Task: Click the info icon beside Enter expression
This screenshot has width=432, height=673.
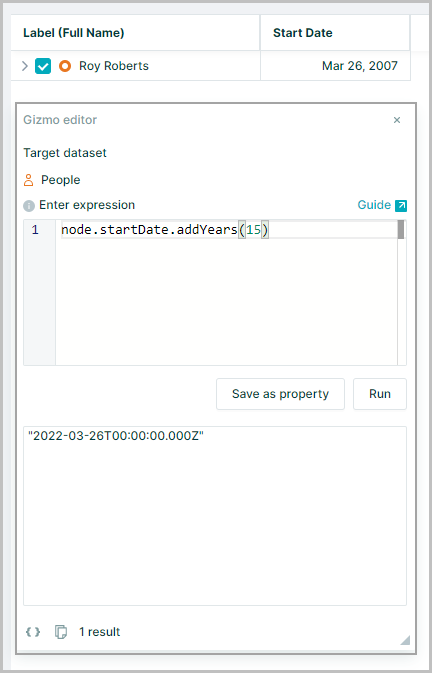Action: click(x=29, y=206)
